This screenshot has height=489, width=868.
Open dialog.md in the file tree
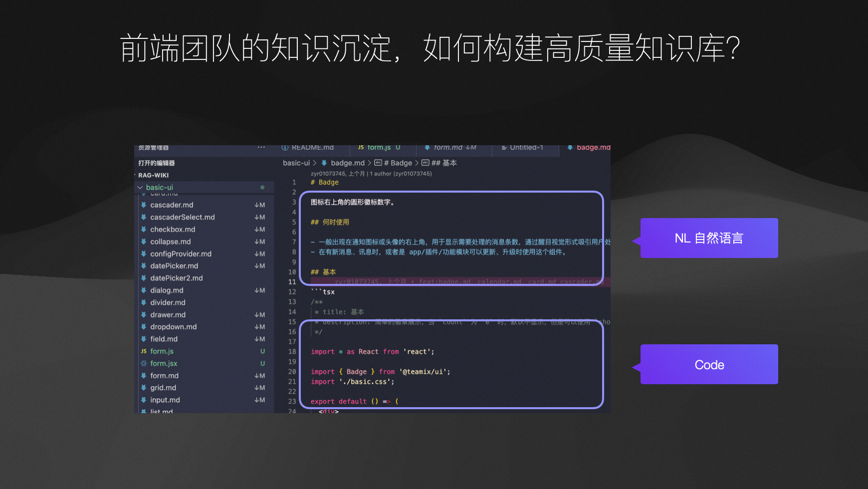(167, 290)
